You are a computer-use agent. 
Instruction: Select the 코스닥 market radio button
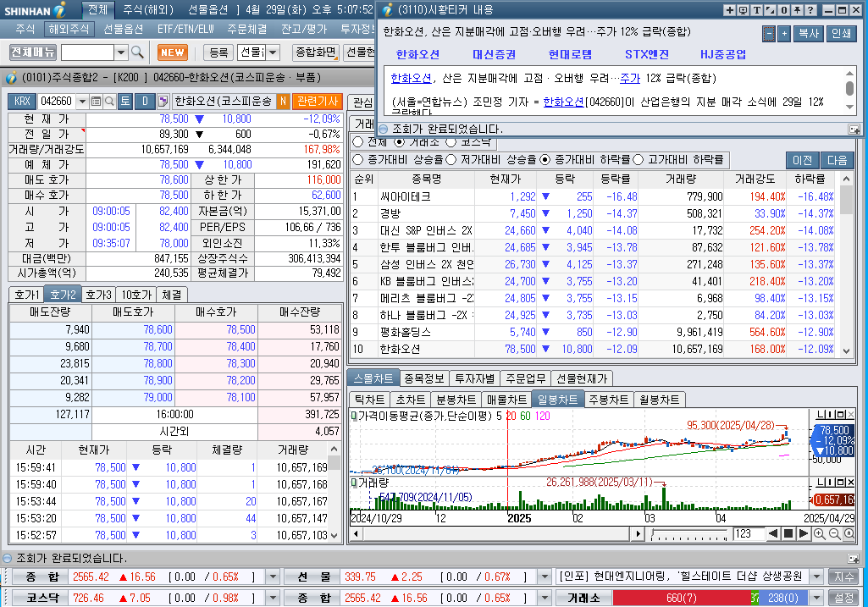pyautogui.click(x=451, y=142)
